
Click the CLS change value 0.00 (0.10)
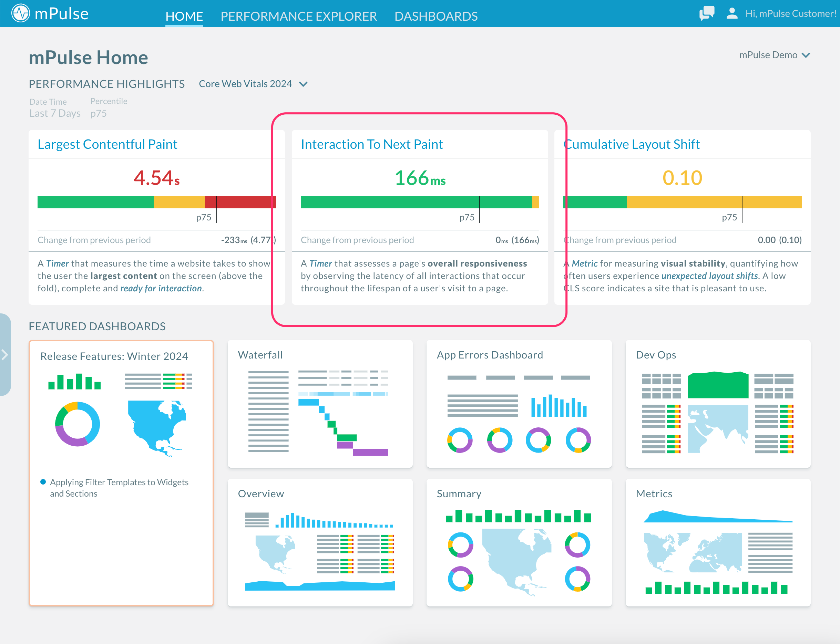coord(779,240)
